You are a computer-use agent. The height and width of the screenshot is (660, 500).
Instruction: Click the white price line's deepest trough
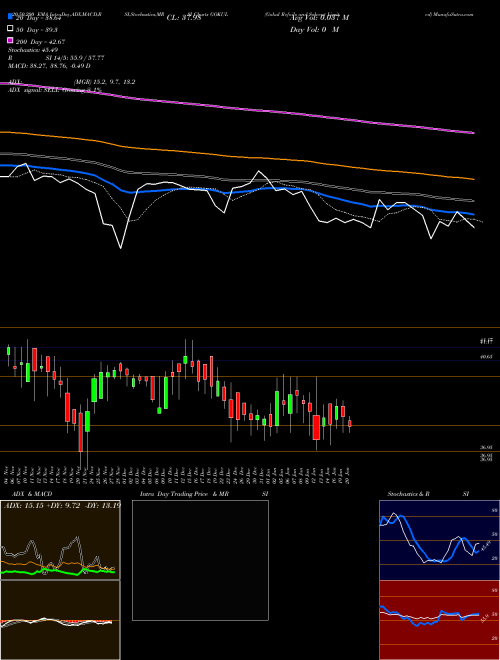click(121, 248)
